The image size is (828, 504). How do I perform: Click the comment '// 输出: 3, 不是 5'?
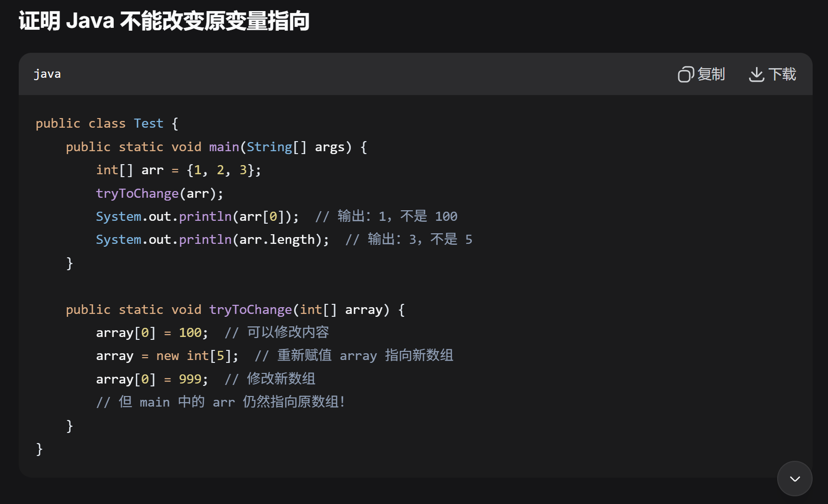[x=409, y=240]
